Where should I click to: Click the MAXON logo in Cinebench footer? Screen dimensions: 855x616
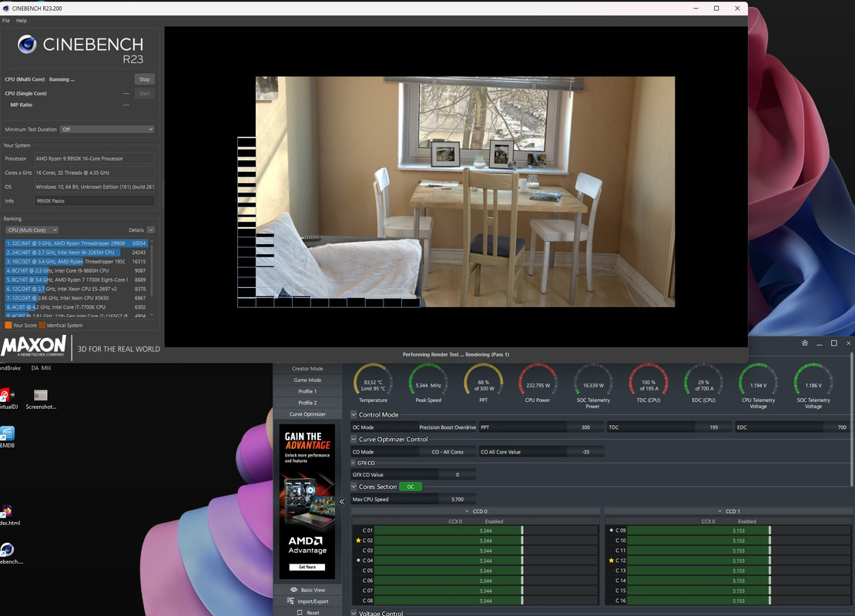[34, 346]
